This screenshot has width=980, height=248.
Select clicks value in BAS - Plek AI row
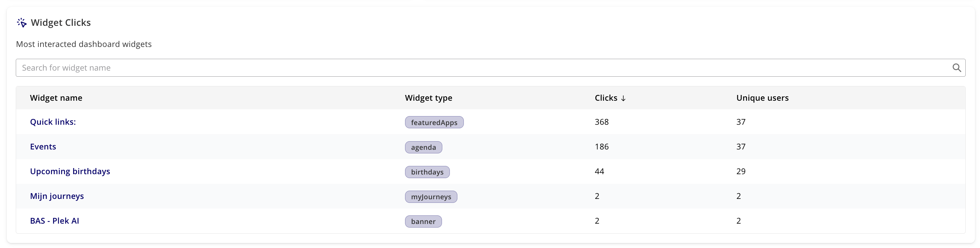click(597, 221)
